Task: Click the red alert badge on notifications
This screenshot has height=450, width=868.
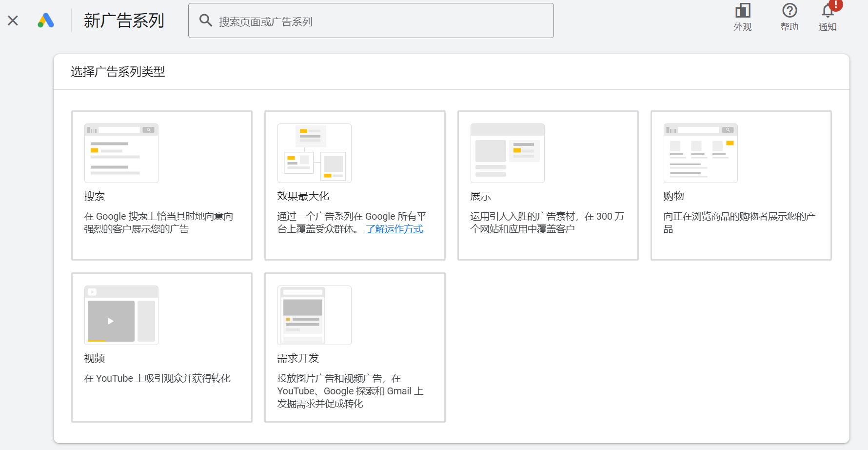Action: tap(836, 4)
